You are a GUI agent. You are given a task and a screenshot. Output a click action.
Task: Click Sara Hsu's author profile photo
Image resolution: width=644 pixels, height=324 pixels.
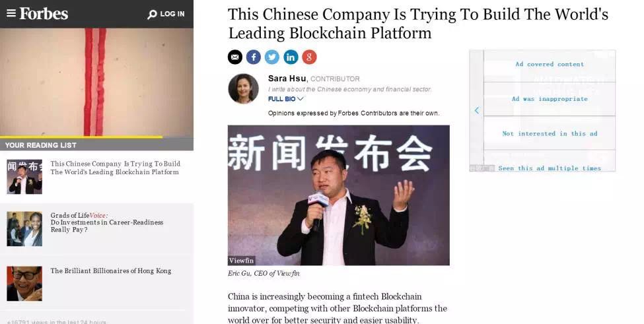click(x=243, y=88)
